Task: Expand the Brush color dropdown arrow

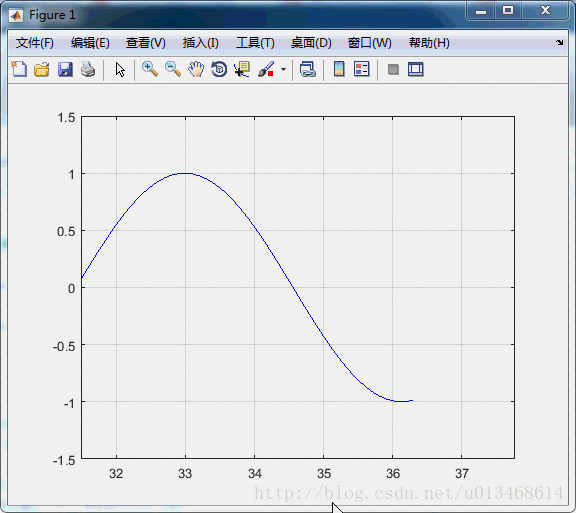Action: (x=283, y=69)
